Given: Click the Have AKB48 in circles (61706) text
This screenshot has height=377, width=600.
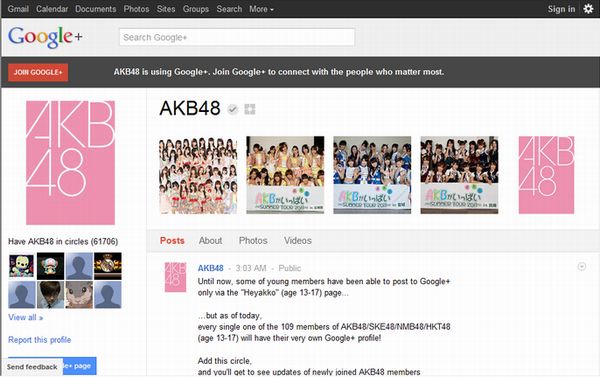Looking at the screenshot, I should pyautogui.click(x=63, y=242).
